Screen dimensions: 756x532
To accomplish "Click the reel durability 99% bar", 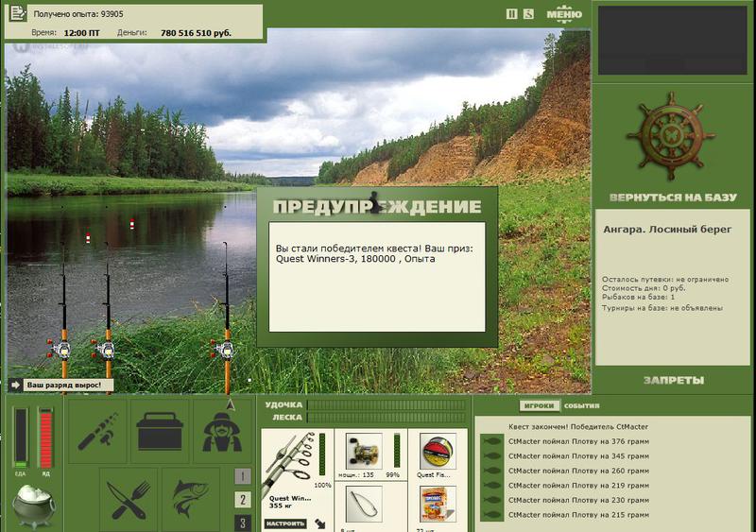I will (397, 452).
